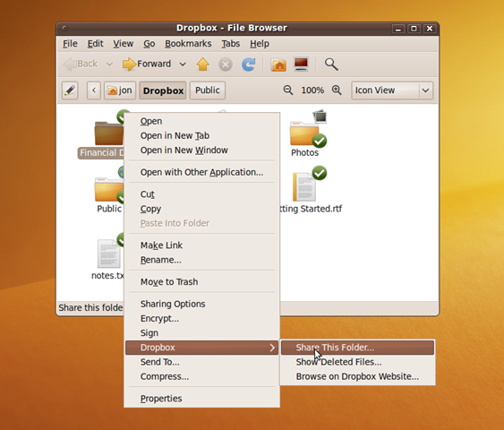
Task: Reload the current folder view
Action: click(x=249, y=64)
